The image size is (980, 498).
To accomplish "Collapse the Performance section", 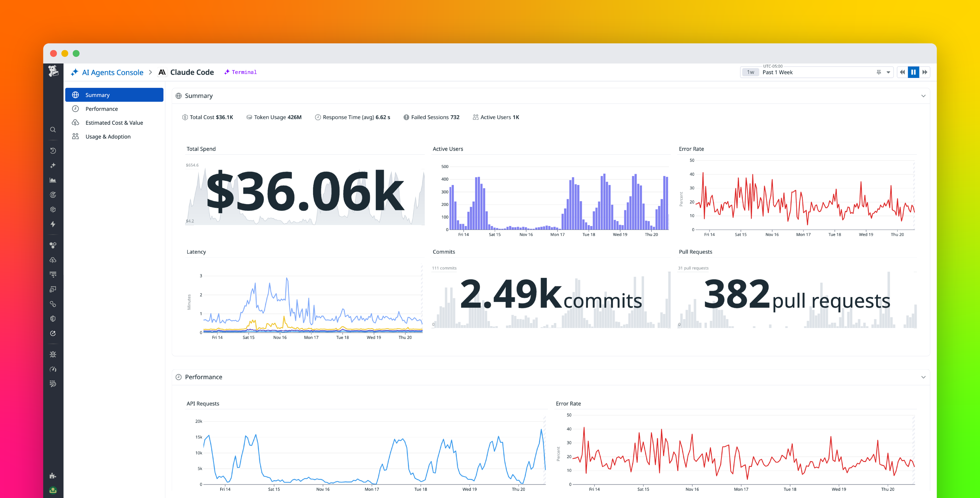I will [923, 377].
